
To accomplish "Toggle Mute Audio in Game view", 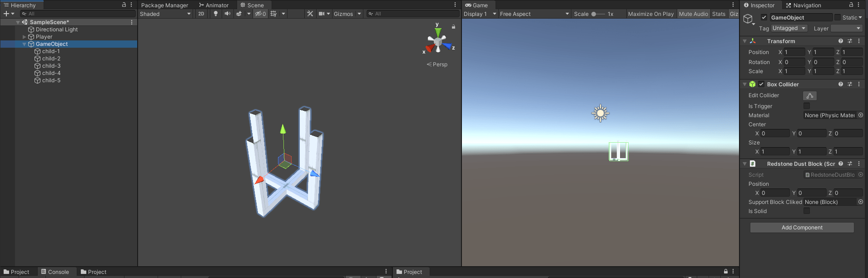I will click(694, 14).
